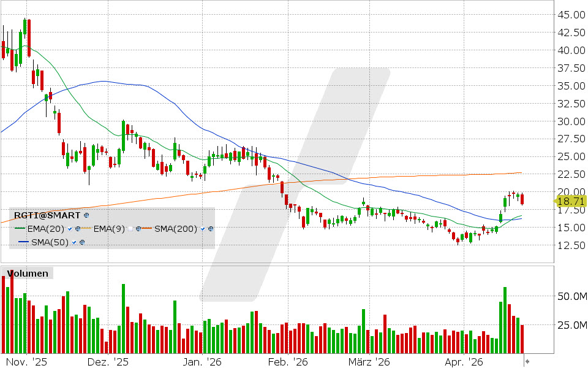Select the RGTI@SMART ticker label

[47, 216]
